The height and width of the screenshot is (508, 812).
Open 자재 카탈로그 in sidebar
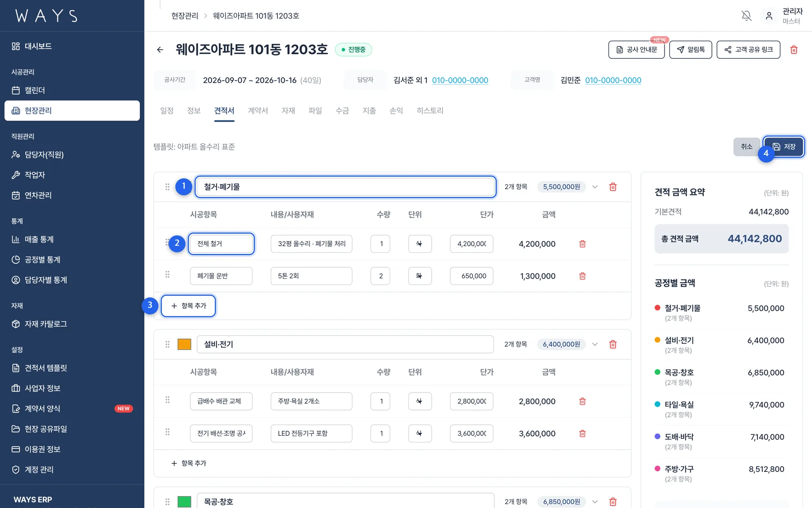point(72,324)
